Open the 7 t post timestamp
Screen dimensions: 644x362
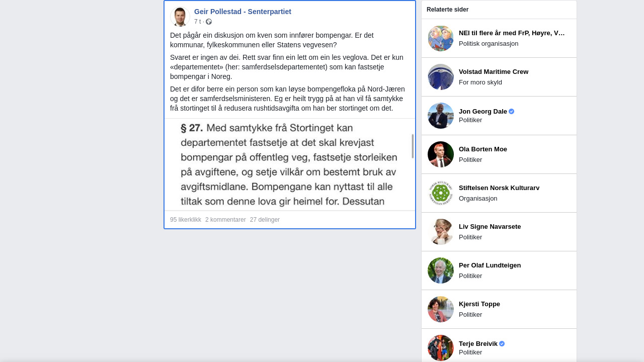click(197, 22)
